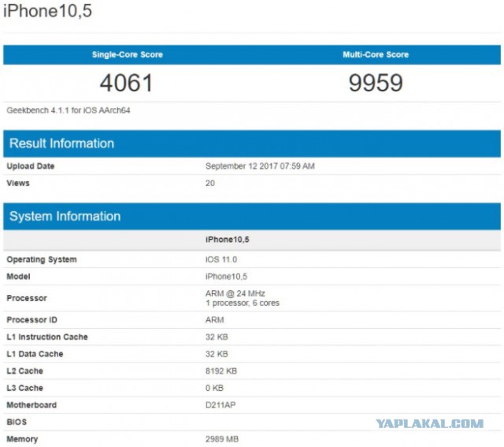Select the 1 processor, 6 cores text
This screenshot has height=447, width=504.
coord(243,303)
